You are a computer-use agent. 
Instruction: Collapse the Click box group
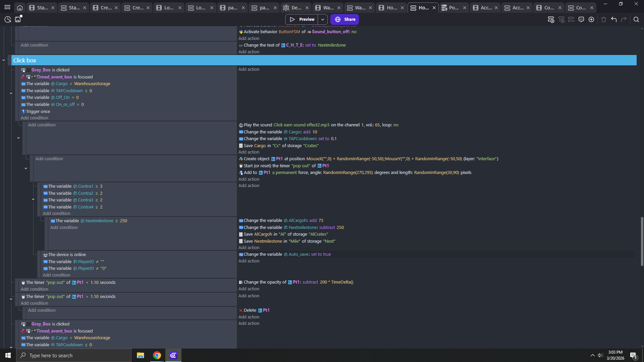(4, 60)
